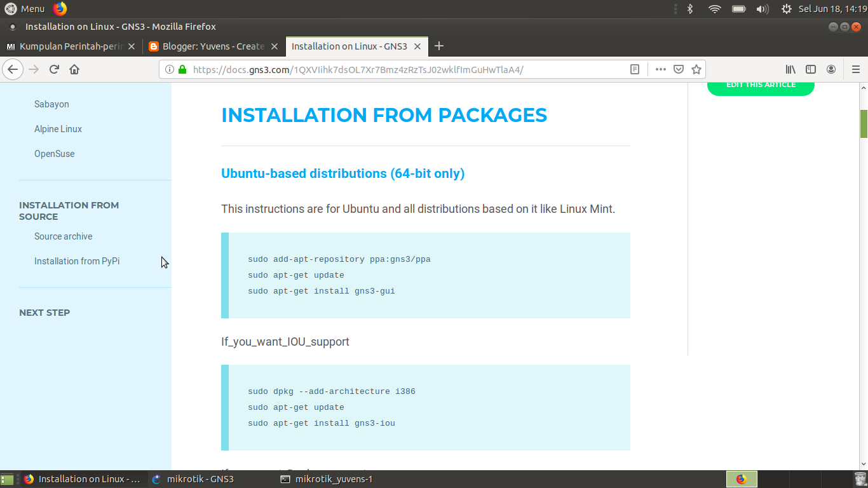Open page actions three-dot menu
Image resolution: width=868 pixels, height=488 pixels.
[x=661, y=69]
